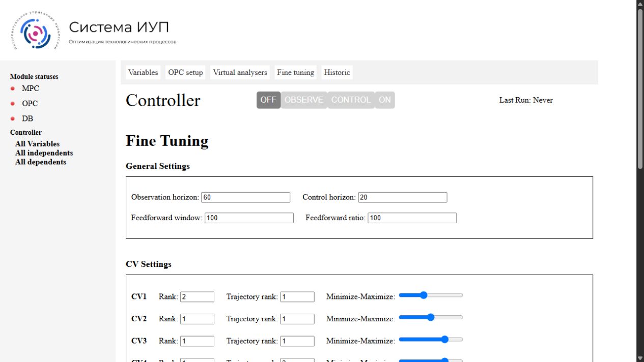The height and width of the screenshot is (362, 644).
Task: Click the red DB status indicator dot
Action: 12,119
